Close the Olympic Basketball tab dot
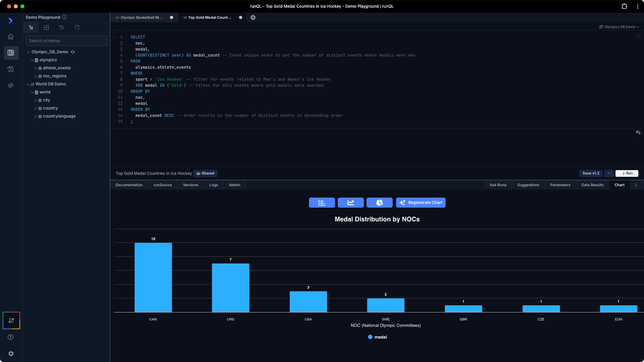 coord(172,17)
